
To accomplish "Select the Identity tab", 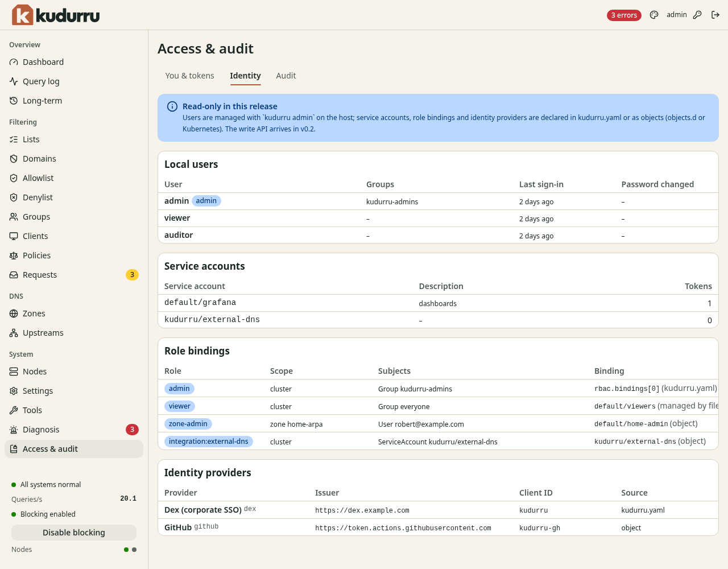I will [245, 76].
